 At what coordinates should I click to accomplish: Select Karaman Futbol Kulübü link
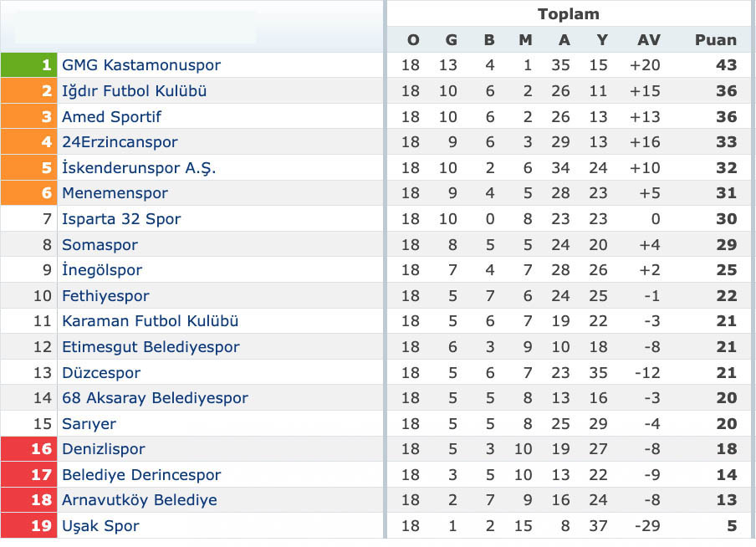[150, 321]
